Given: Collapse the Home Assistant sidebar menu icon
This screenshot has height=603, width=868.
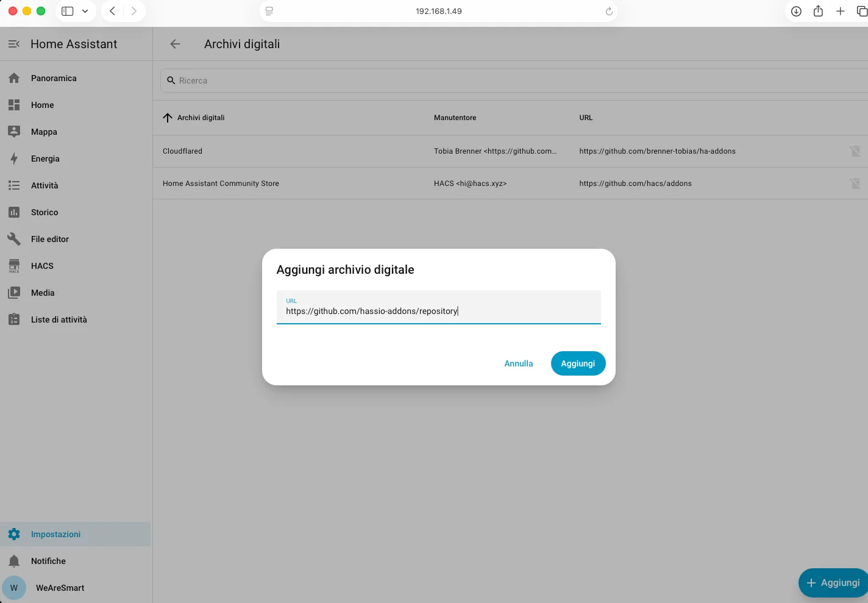Looking at the screenshot, I should point(14,44).
